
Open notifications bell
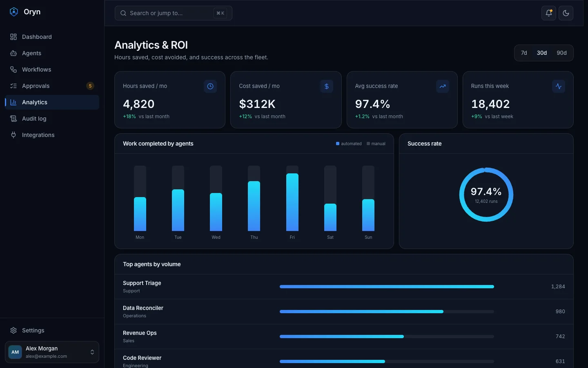click(549, 13)
